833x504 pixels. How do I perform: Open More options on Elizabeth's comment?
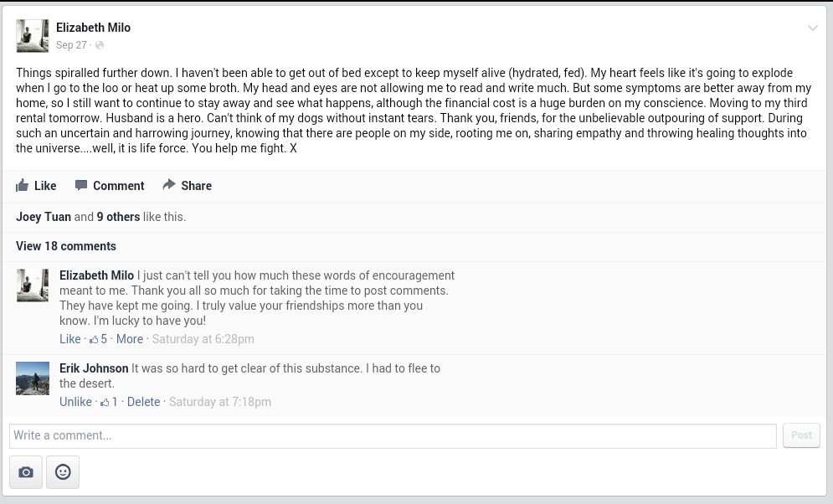pyautogui.click(x=130, y=339)
